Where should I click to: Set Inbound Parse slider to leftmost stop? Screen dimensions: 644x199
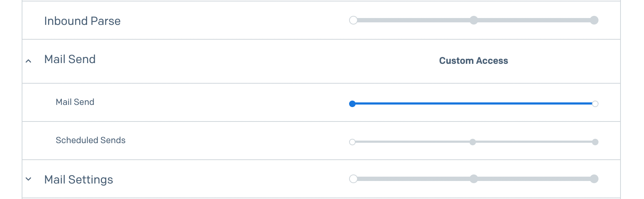(353, 20)
